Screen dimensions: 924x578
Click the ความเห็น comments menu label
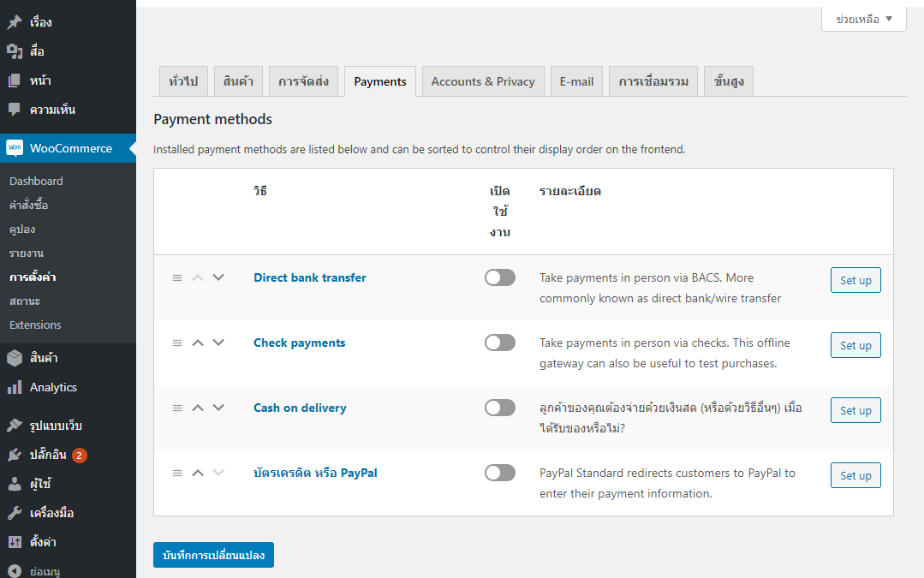coord(52,110)
